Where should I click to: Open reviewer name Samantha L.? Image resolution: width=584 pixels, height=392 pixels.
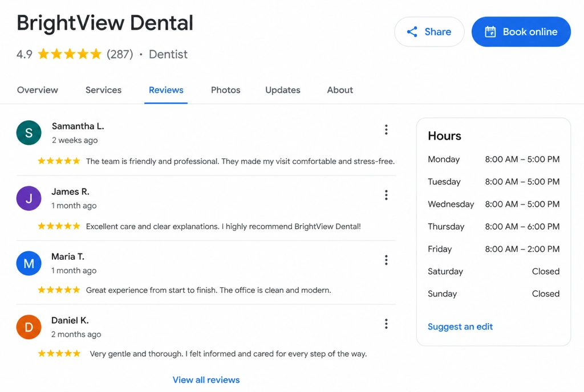point(78,126)
